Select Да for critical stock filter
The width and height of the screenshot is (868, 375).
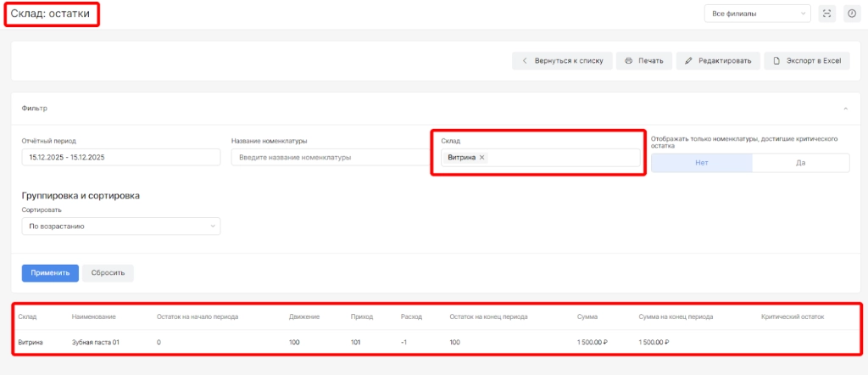click(800, 162)
